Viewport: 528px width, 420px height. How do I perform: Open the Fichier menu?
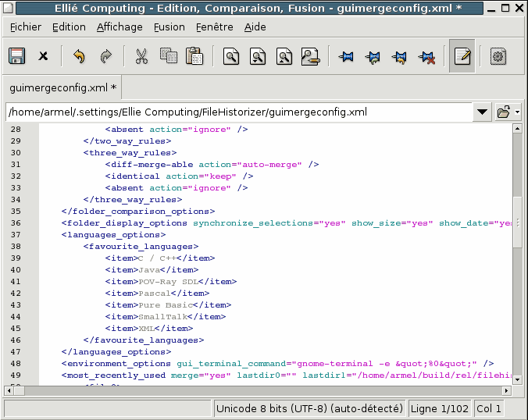point(26,27)
